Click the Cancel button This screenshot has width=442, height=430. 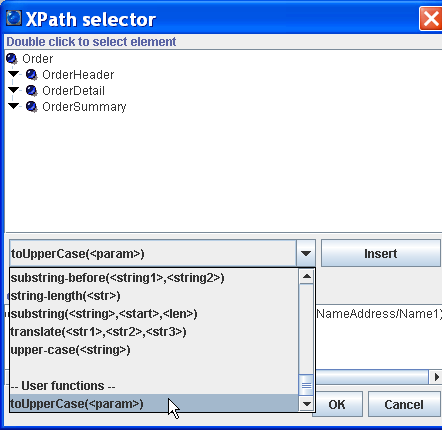[x=404, y=404]
